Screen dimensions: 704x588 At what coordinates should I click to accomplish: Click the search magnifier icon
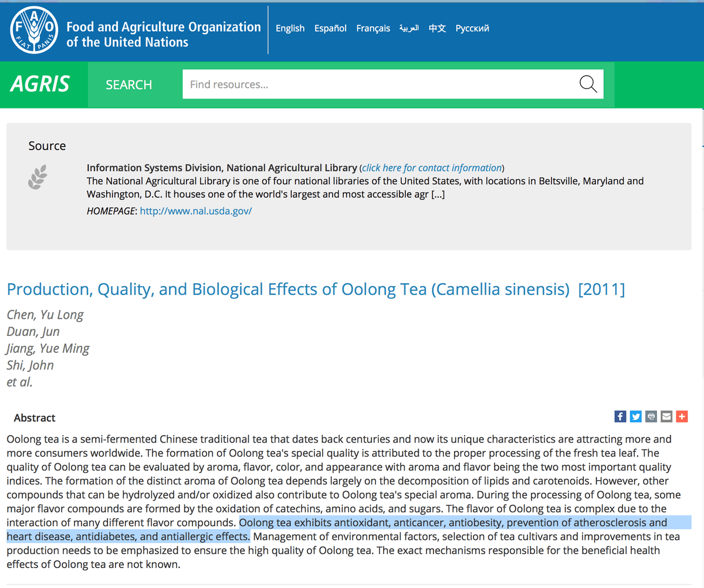(x=588, y=84)
